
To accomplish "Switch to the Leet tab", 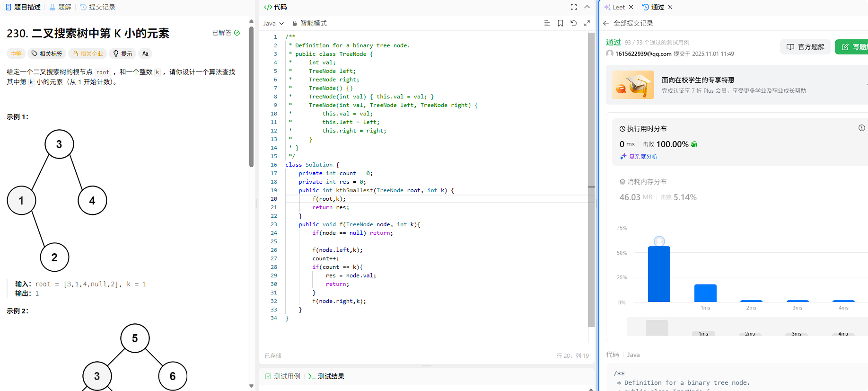I will pyautogui.click(x=615, y=7).
